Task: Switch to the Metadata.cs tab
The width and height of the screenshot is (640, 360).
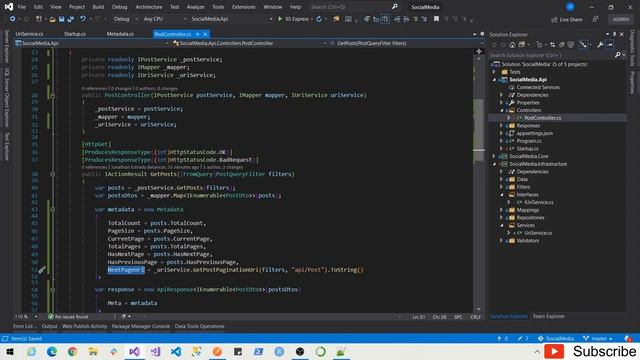Action: click(x=120, y=34)
